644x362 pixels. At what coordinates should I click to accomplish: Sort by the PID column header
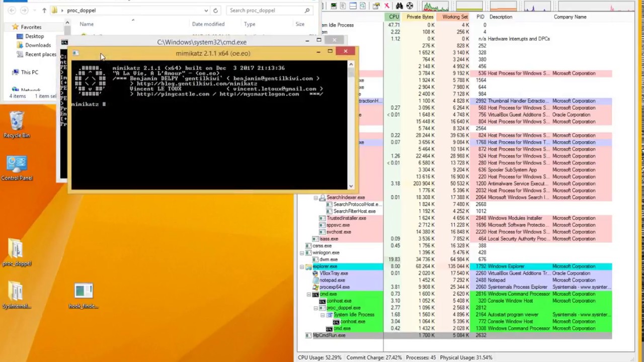[480, 17]
